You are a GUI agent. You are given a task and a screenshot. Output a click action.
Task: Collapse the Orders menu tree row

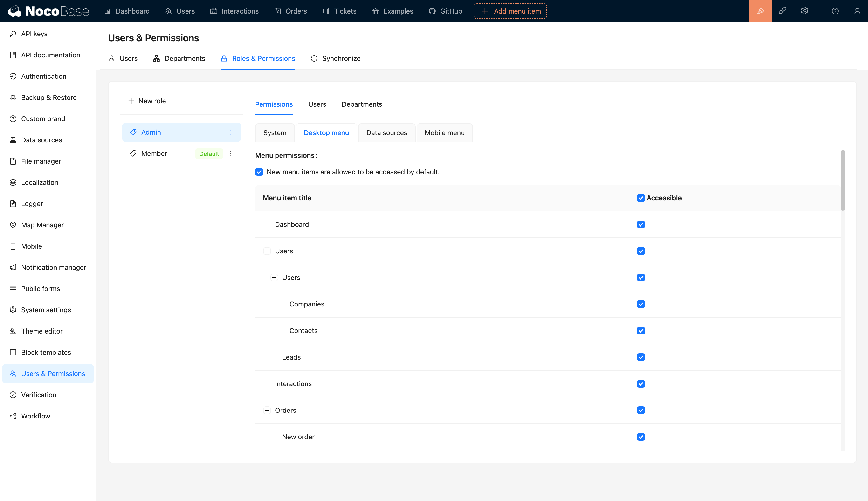tap(267, 410)
